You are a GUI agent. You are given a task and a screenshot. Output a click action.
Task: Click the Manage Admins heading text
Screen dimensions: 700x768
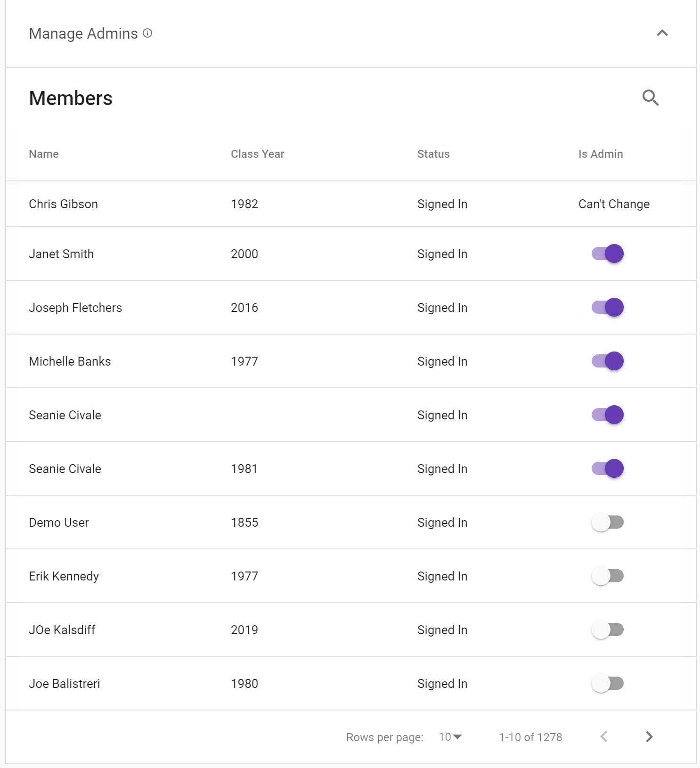(83, 33)
